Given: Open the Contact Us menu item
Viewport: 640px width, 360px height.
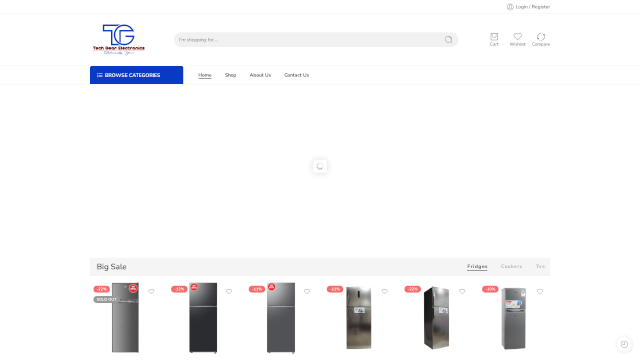Looking at the screenshot, I should (296, 75).
